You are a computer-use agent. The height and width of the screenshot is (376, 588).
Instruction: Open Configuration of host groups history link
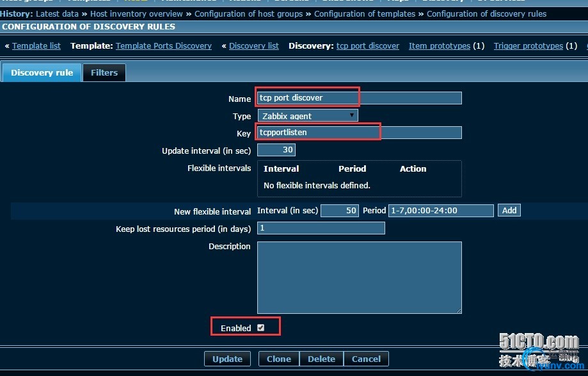(249, 14)
